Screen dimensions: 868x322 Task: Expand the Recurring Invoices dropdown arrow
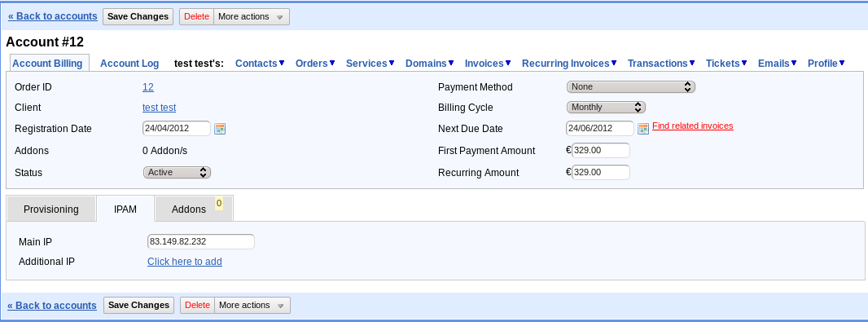pos(614,63)
